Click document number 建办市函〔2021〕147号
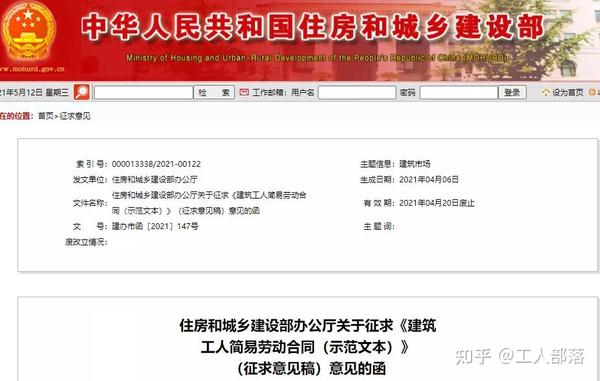600x381 pixels. 155,226
